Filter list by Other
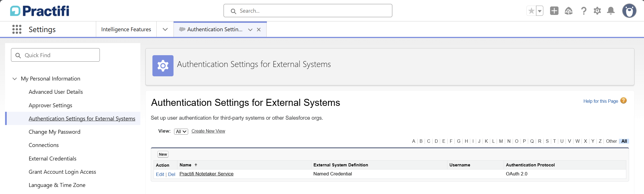The height and width of the screenshot is (194, 644). click(x=611, y=141)
